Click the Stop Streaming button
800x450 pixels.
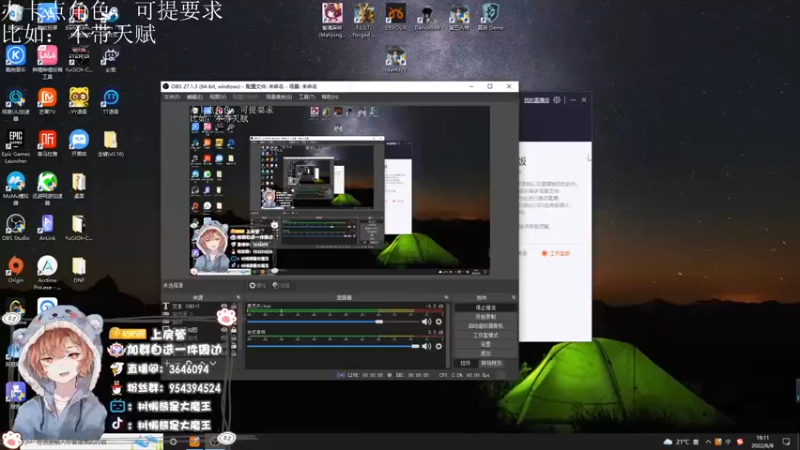point(486,308)
